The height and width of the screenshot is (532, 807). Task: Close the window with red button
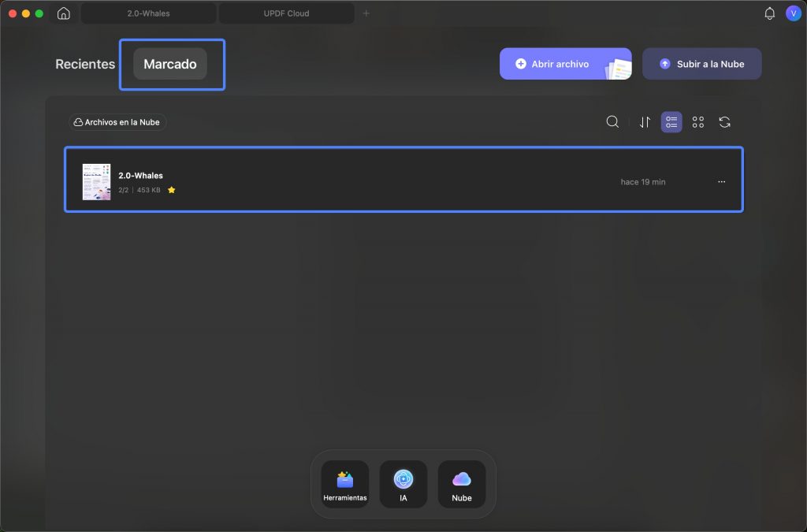(13, 13)
